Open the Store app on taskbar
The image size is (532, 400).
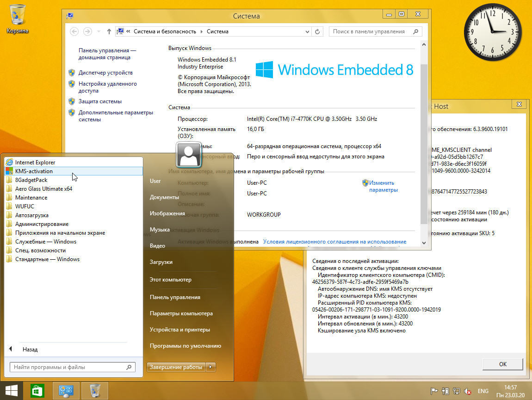point(37,391)
